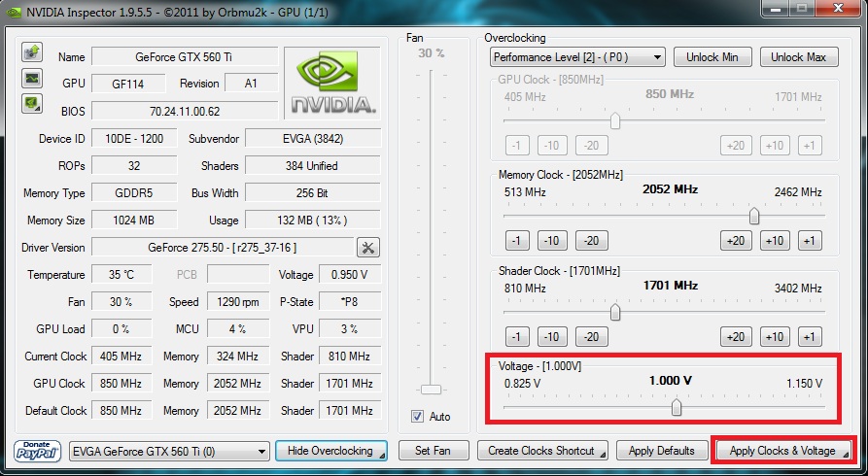Click the Voltage slider handle
868x476 pixels.
click(676, 407)
